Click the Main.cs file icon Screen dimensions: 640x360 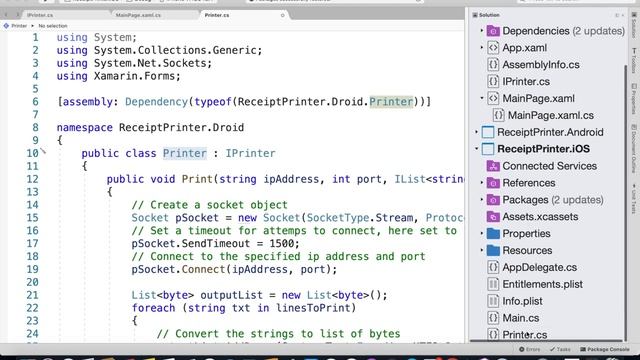(x=493, y=318)
